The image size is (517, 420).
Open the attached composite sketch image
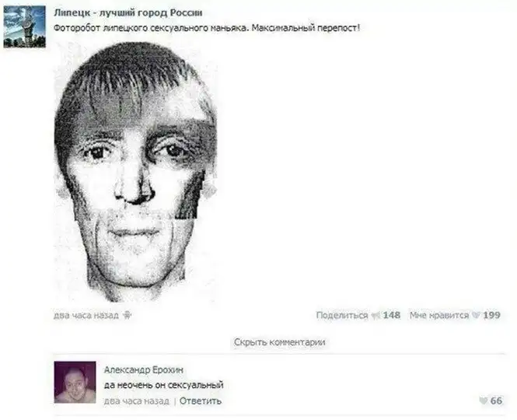coord(135,172)
